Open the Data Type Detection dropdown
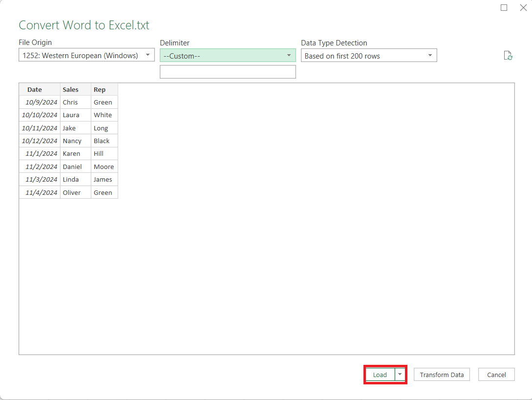 tap(369, 55)
